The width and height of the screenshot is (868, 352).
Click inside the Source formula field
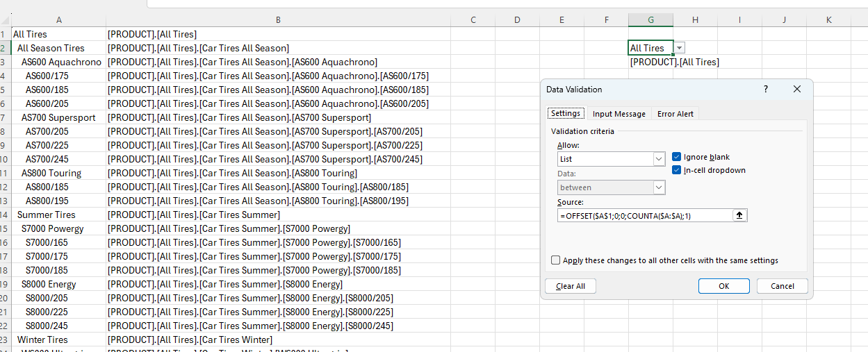[x=645, y=215]
